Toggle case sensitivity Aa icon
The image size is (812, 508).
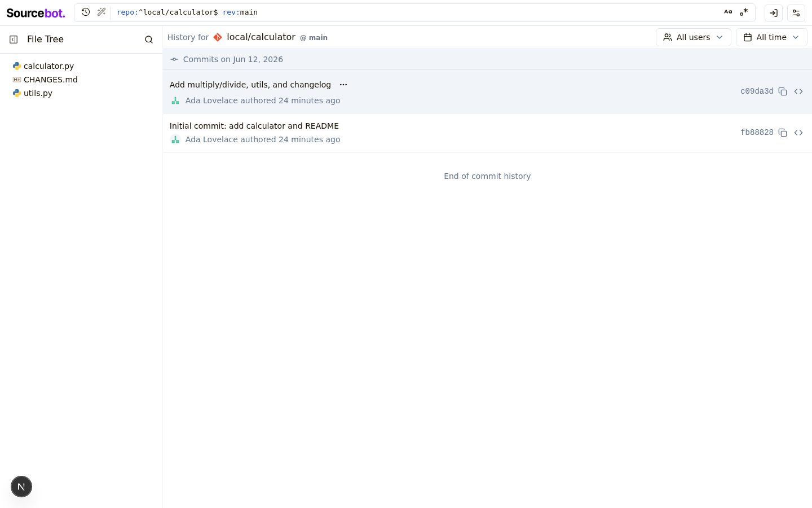point(728,12)
